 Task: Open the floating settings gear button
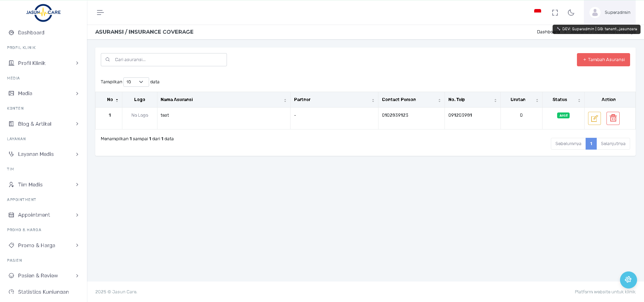[x=628, y=279]
